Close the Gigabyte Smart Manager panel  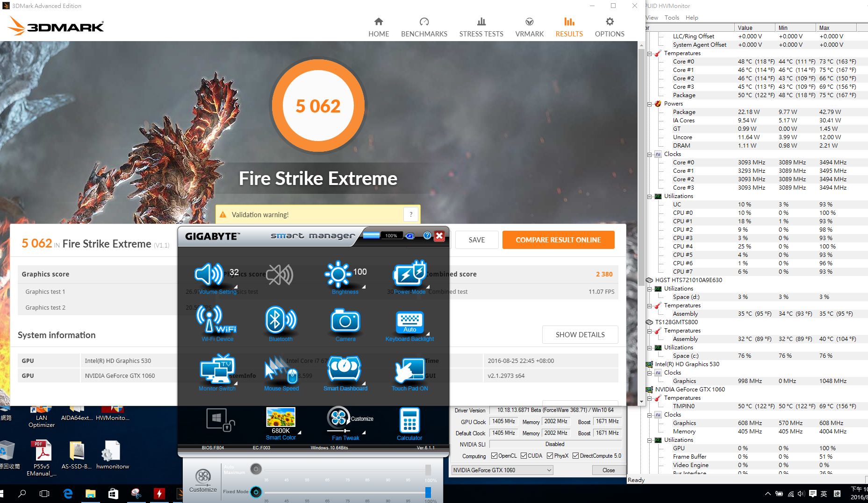439,236
